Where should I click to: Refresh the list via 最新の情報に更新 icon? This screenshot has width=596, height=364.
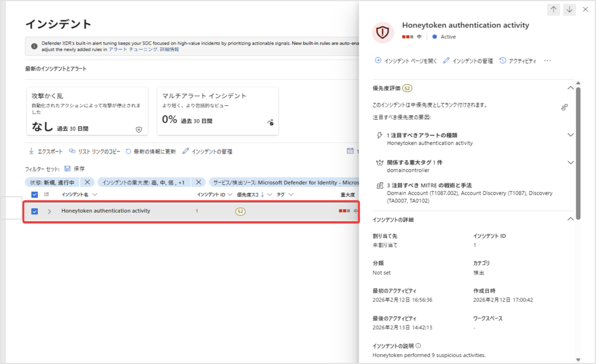tap(128, 152)
